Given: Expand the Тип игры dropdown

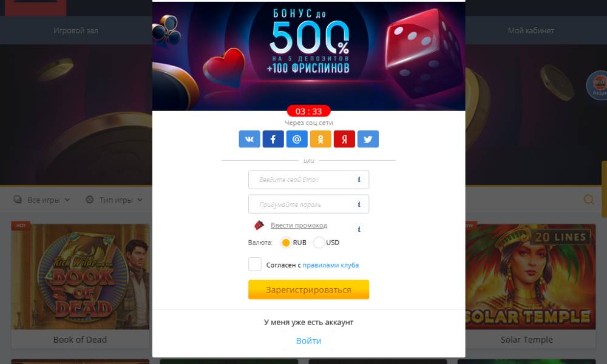Looking at the screenshot, I should [114, 200].
